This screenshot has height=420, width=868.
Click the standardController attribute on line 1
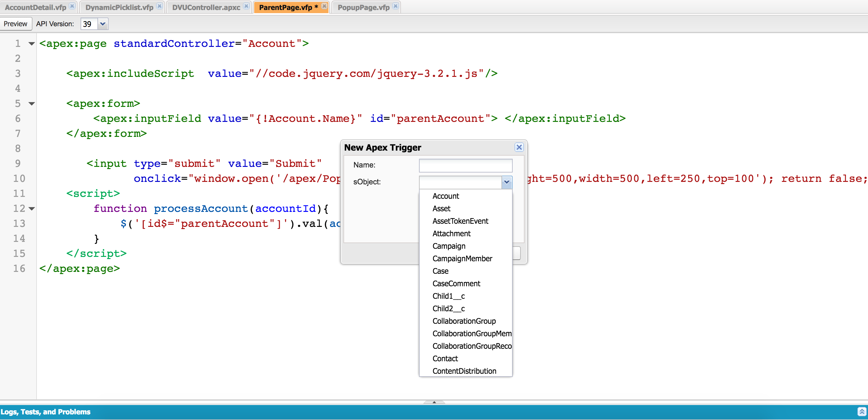[x=174, y=43]
